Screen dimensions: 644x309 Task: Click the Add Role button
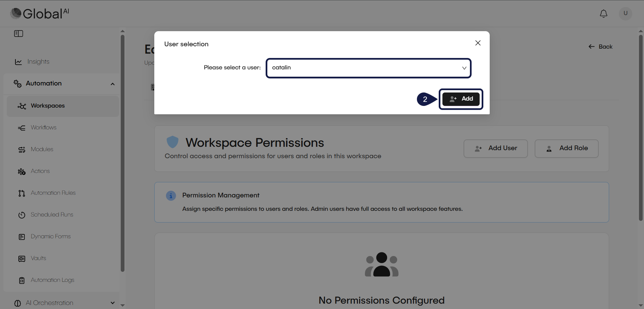(567, 148)
